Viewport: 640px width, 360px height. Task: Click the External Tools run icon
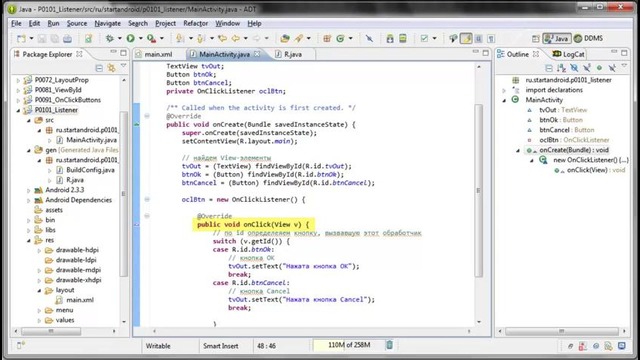[151, 38]
